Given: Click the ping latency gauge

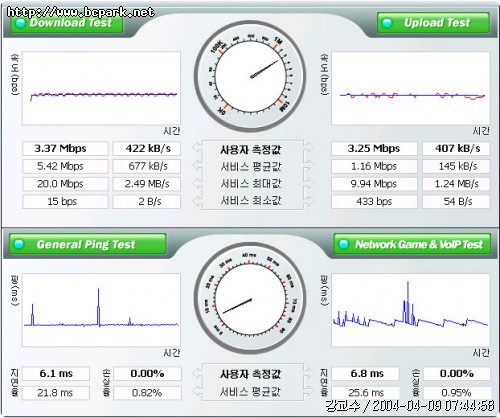Looking at the screenshot, I should click(x=250, y=299).
